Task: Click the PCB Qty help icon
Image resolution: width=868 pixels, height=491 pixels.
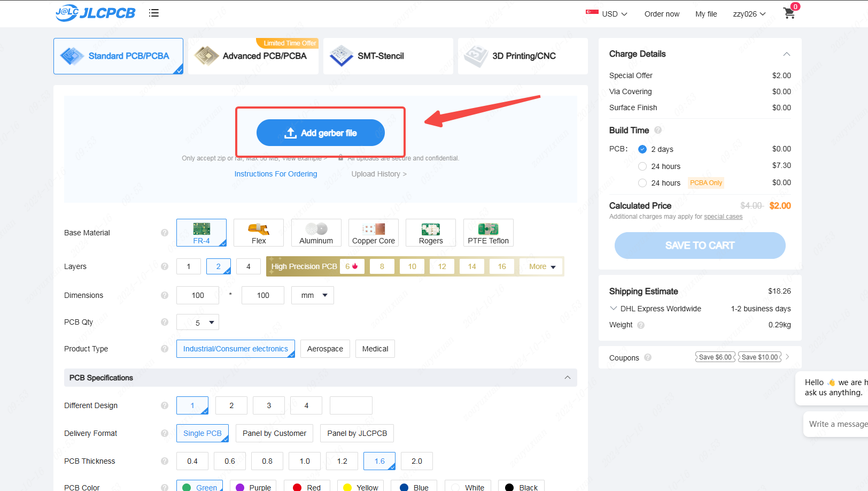Action: point(165,322)
